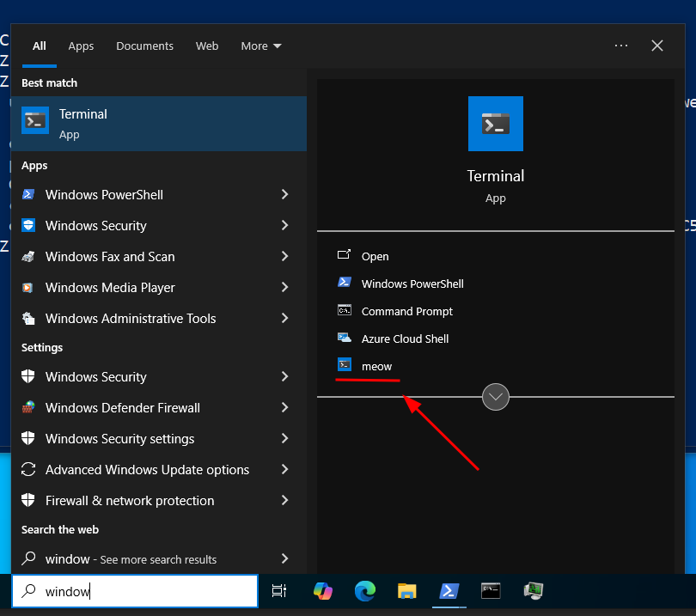Click the large Terminal icon in preview pane
This screenshot has height=616, width=696.
(x=496, y=124)
